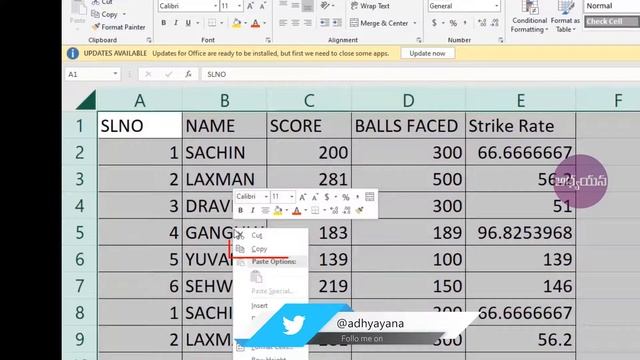Open the ribbon font name dropdown
The image size is (640, 360).
tap(216, 6)
